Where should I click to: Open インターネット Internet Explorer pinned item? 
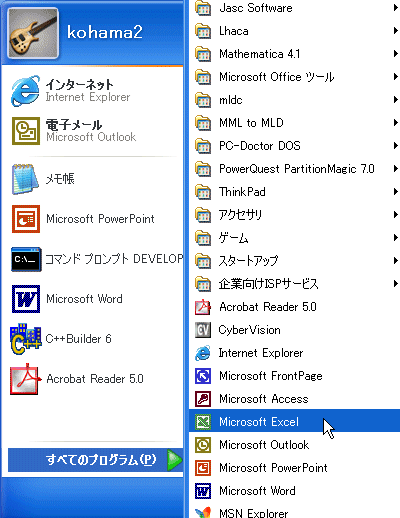click(x=93, y=91)
